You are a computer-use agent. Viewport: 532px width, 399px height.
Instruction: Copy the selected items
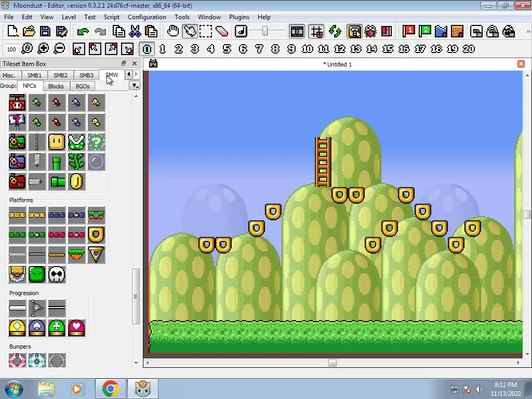coord(118,31)
